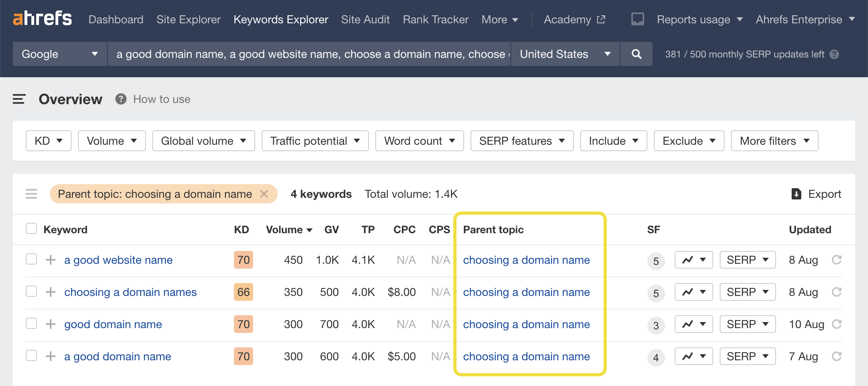Remove the Parent topic filter tag

click(264, 194)
